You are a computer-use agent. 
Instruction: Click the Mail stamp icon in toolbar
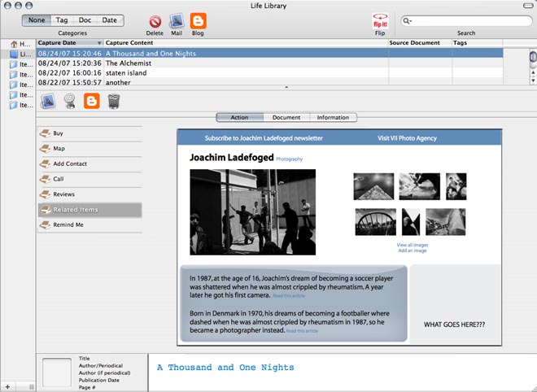pos(177,21)
